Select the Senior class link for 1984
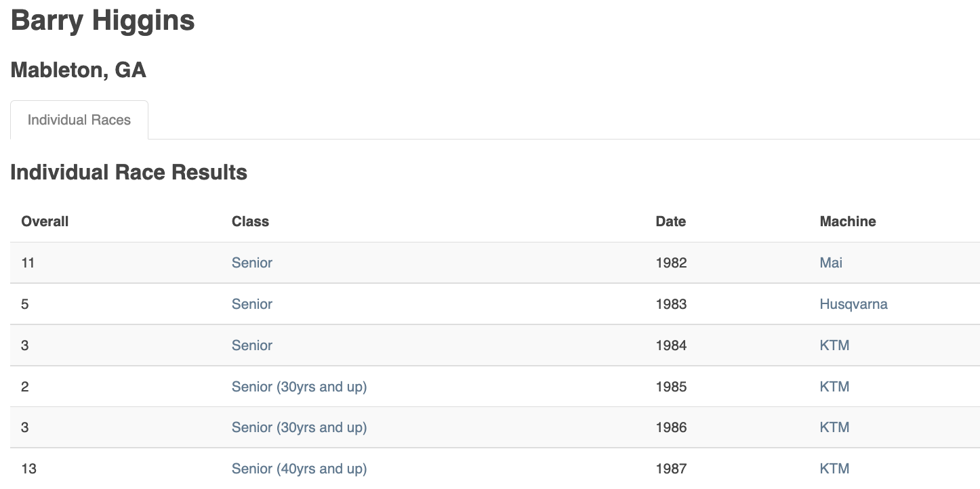 click(252, 345)
